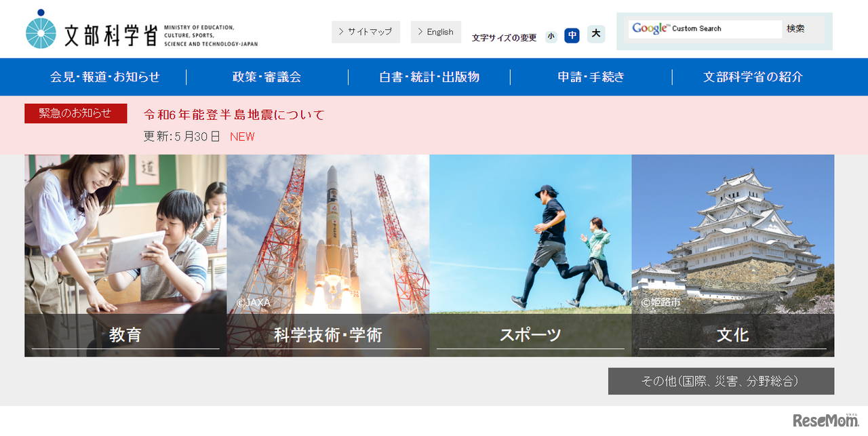Open the 申請・手続き menu
The image size is (868, 436).
tap(591, 77)
